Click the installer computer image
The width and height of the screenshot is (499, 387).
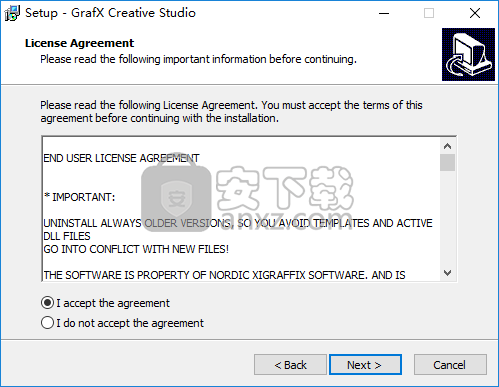(x=468, y=54)
